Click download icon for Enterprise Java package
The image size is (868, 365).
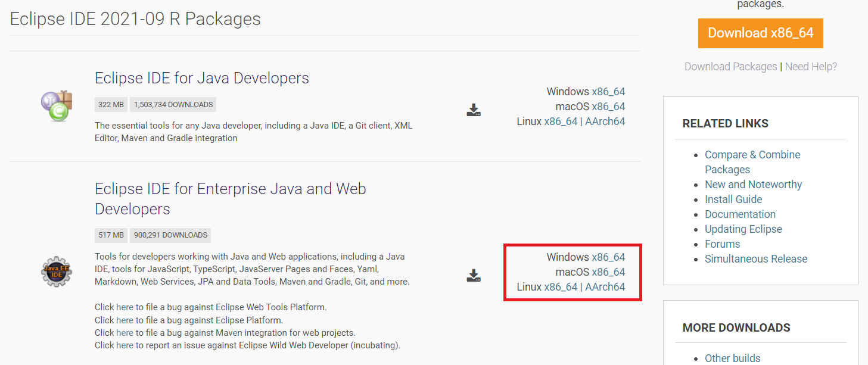point(474,275)
